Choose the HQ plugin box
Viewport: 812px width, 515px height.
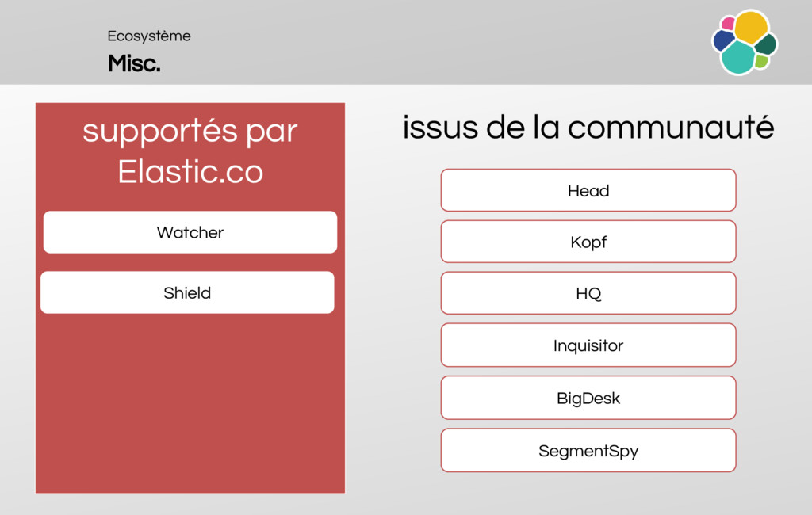click(588, 293)
